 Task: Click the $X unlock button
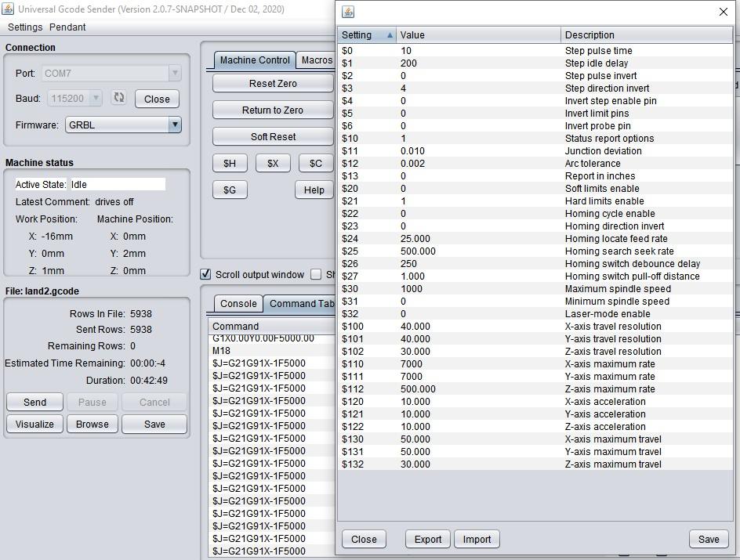[273, 163]
